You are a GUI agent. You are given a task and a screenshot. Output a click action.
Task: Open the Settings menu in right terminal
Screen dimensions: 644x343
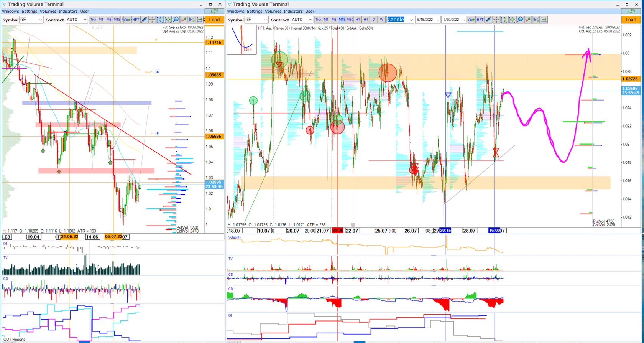pos(255,12)
